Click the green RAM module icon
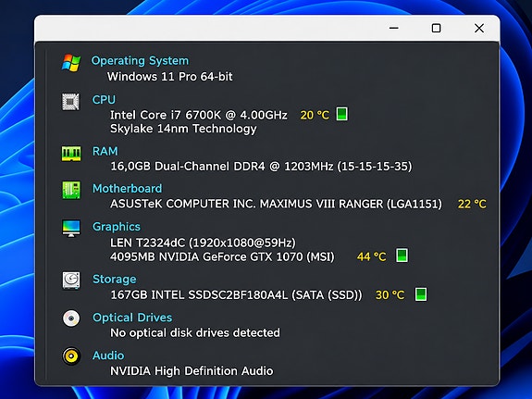 point(71,154)
